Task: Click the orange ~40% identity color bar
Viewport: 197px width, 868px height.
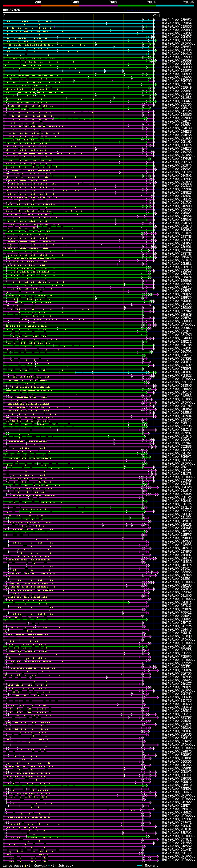Action: pos(60,6)
